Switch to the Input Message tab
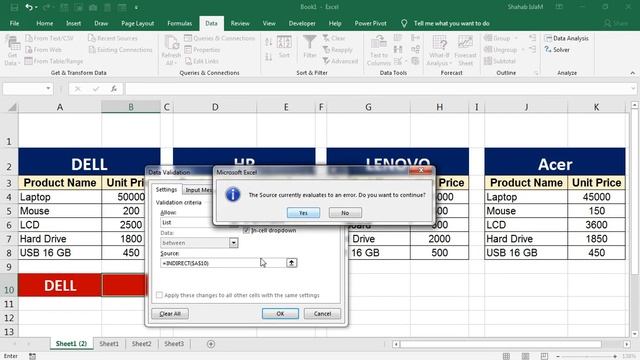Screen dimensions: 640x360 pyautogui.click(x=199, y=190)
